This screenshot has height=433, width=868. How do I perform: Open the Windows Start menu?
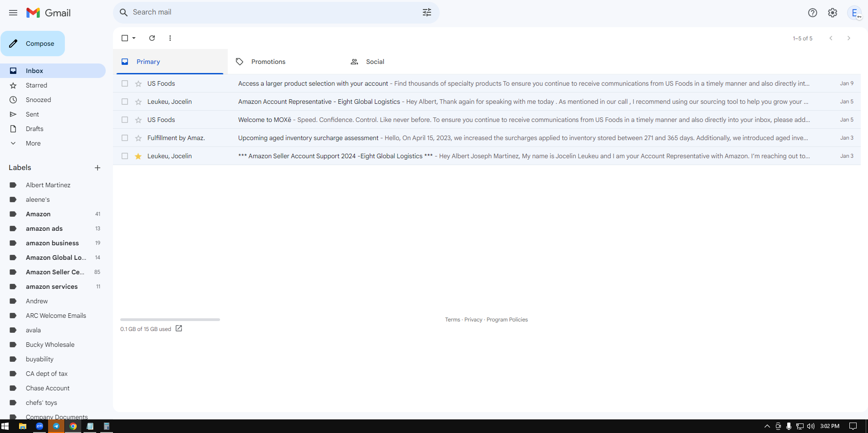click(5, 426)
